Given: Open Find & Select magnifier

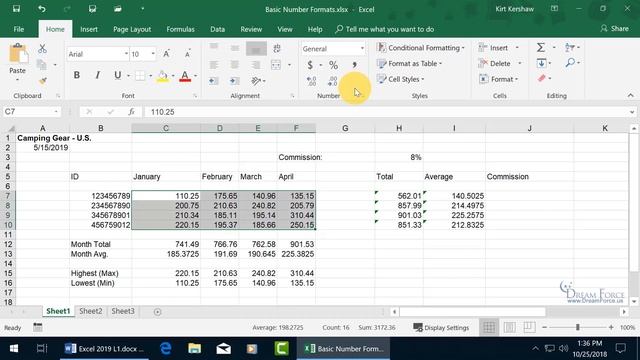Looking at the screenshot, I should coord(570,63).
